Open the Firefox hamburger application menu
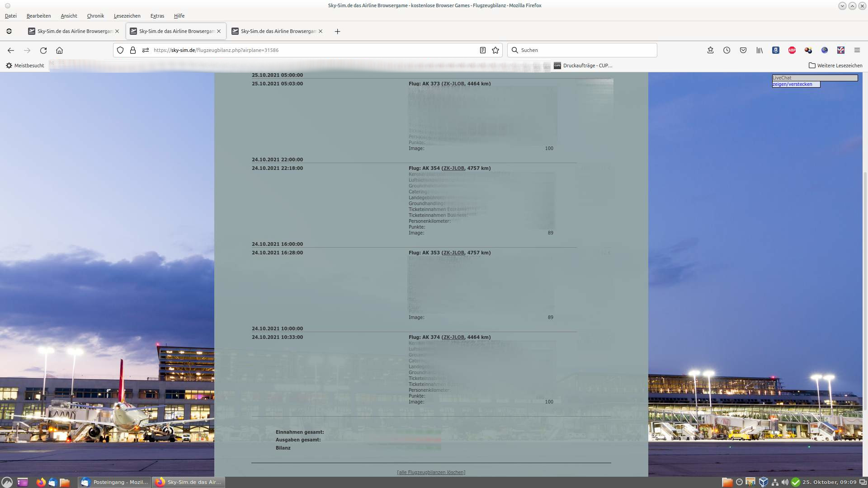Viewport: 868px width, 488px height. (x=857, y=50)
